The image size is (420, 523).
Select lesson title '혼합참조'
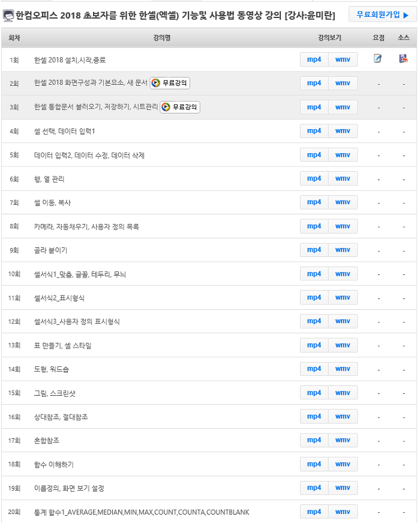47,441
